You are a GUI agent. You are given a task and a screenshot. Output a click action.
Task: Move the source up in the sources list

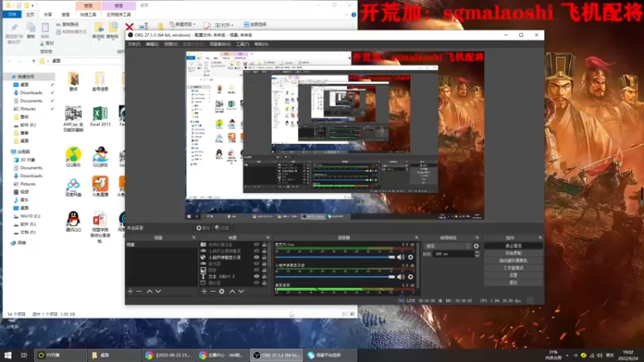tap(233, 291)
